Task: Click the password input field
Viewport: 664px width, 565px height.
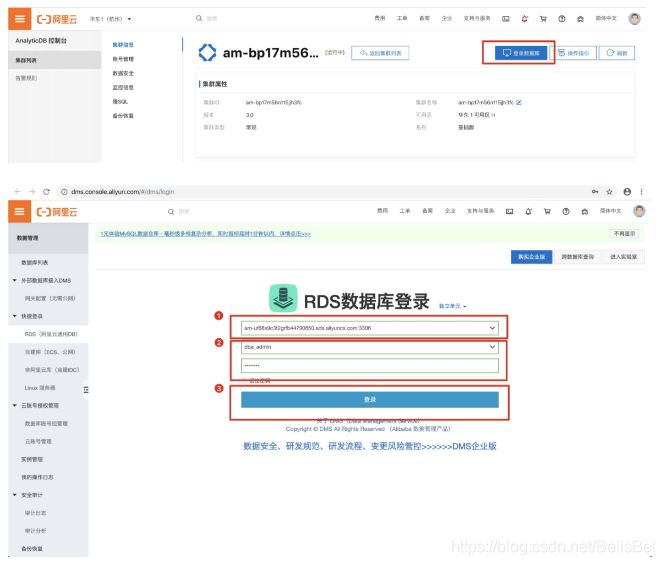Action: pos(370,366)
